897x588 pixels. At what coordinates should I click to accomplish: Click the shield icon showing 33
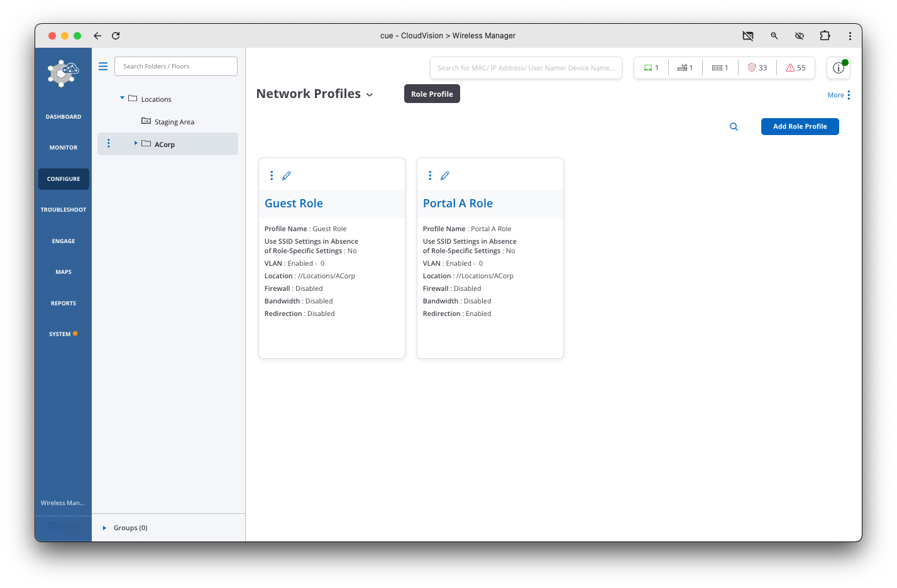(757, 68)
